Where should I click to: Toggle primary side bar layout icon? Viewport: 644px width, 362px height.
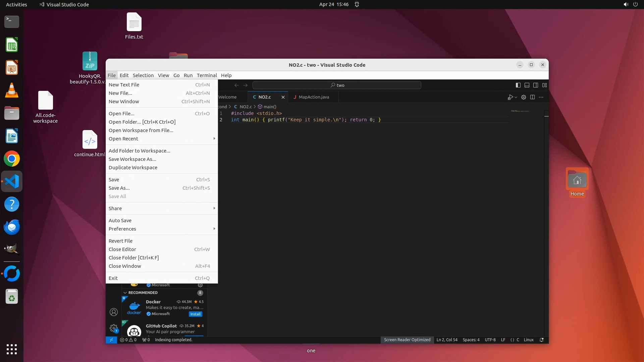[x=518, y=85]
